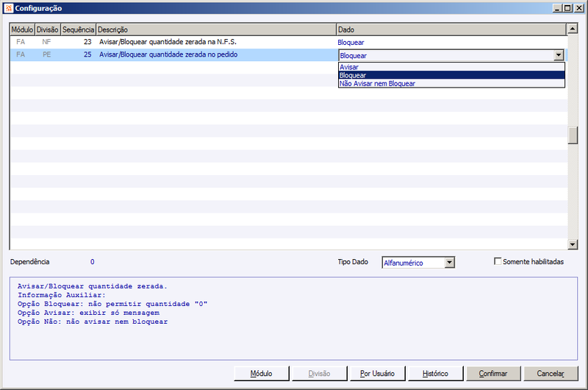Select row 23 Avisar/Bloquear quantidade zerada na N.F.S.
Screen dimensions: 588x390
coord(289,42)
